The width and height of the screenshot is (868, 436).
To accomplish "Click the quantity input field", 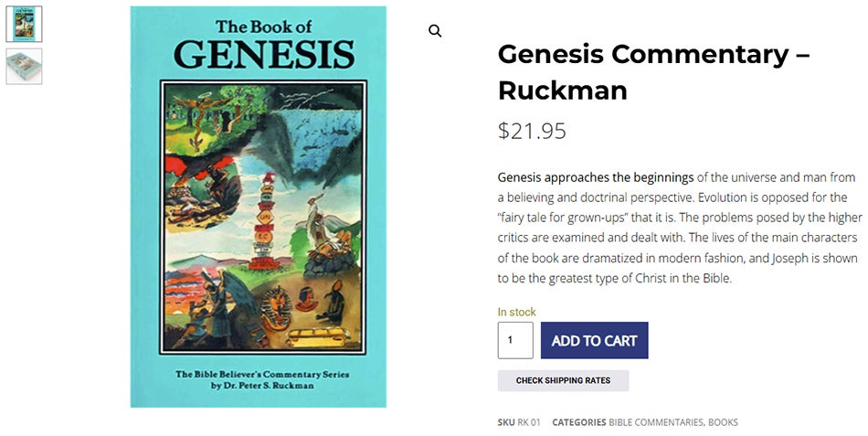I will [515, 340].
